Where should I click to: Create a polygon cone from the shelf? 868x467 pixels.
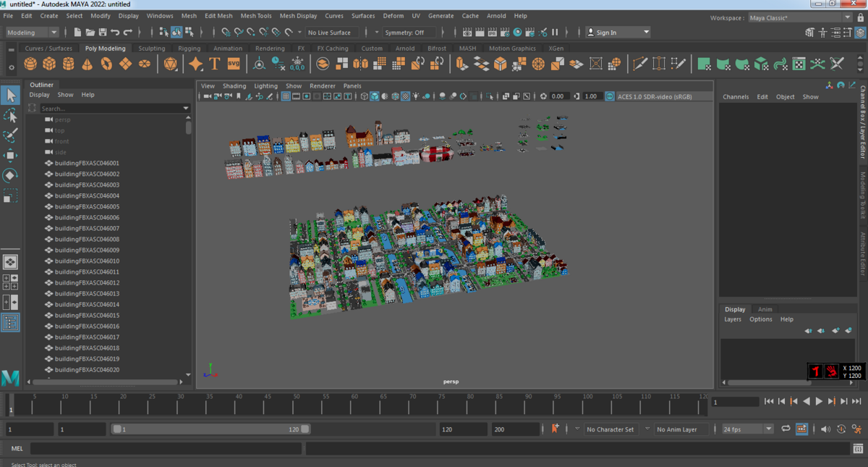tap(88, 64)
